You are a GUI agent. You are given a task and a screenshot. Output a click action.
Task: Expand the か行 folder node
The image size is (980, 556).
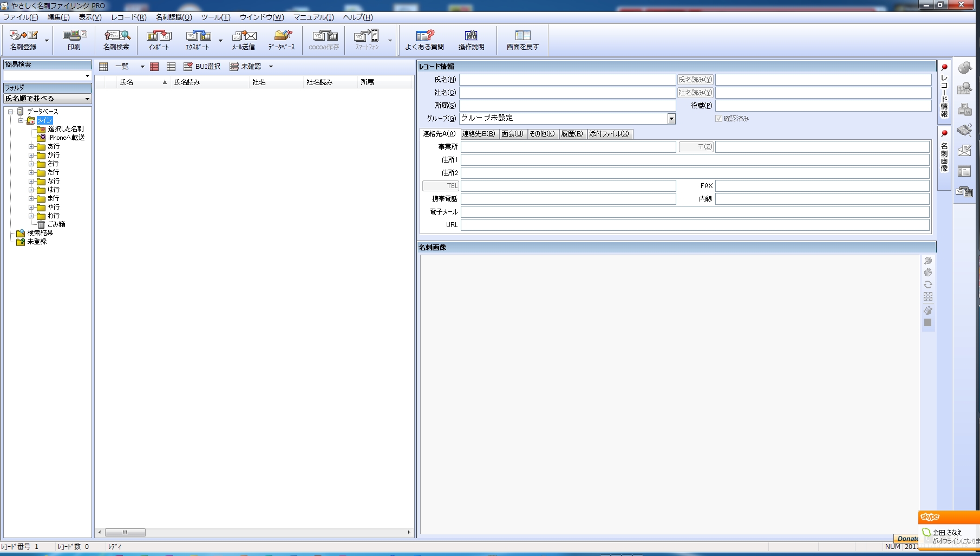click(31, 155)
